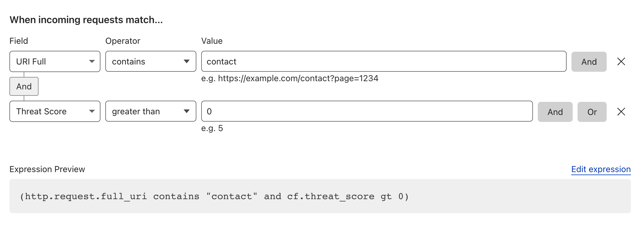Focus the value field containing contact
The height and width of the screenshot is (225, 644).
pyautogui.click(x=384, y=61)
